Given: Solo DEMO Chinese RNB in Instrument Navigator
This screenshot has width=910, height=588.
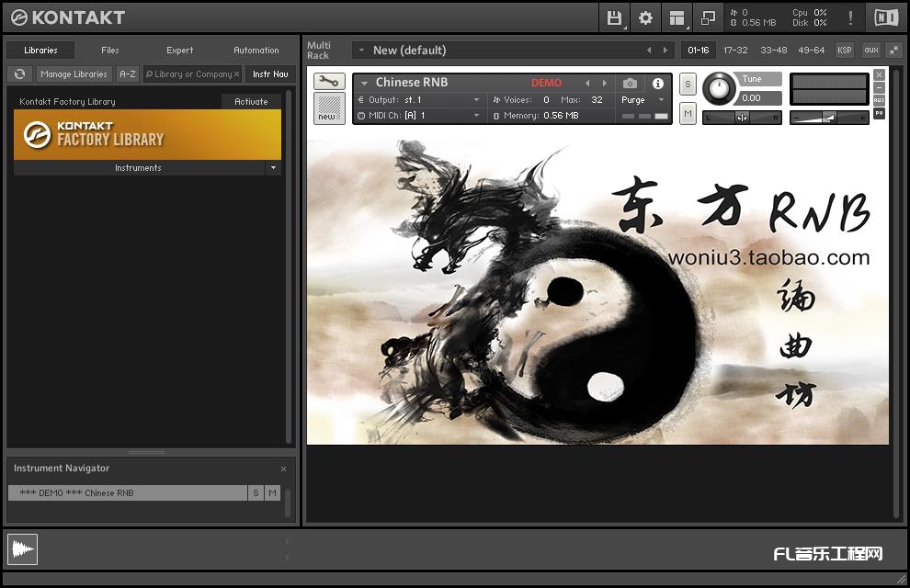Looking at the screenshot, I should point(255,492).
